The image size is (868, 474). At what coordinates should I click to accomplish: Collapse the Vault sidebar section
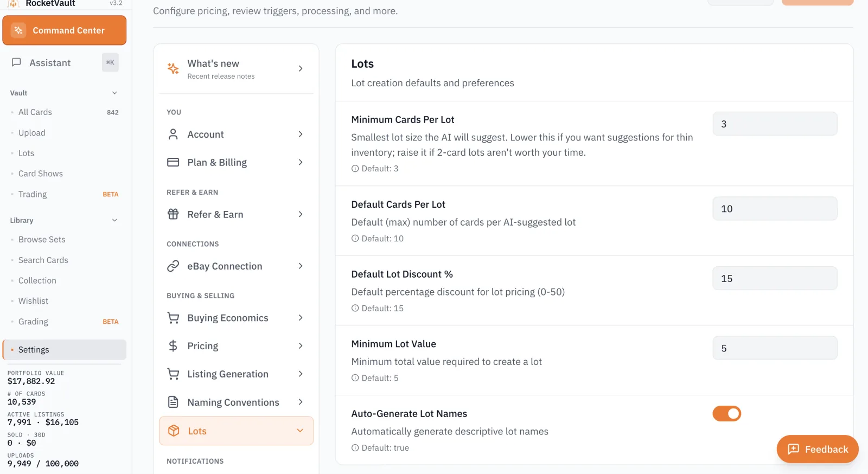pos(114,93)
